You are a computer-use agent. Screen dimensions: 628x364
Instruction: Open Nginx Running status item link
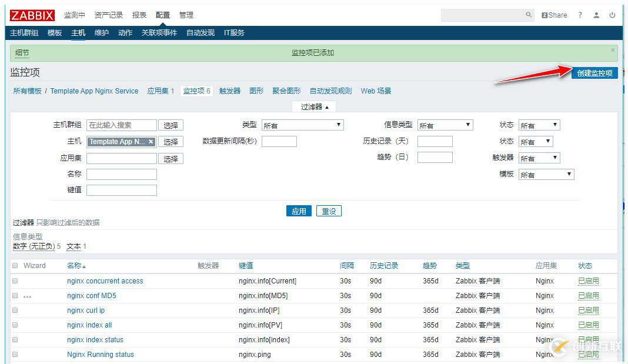[x=101, y=355]
